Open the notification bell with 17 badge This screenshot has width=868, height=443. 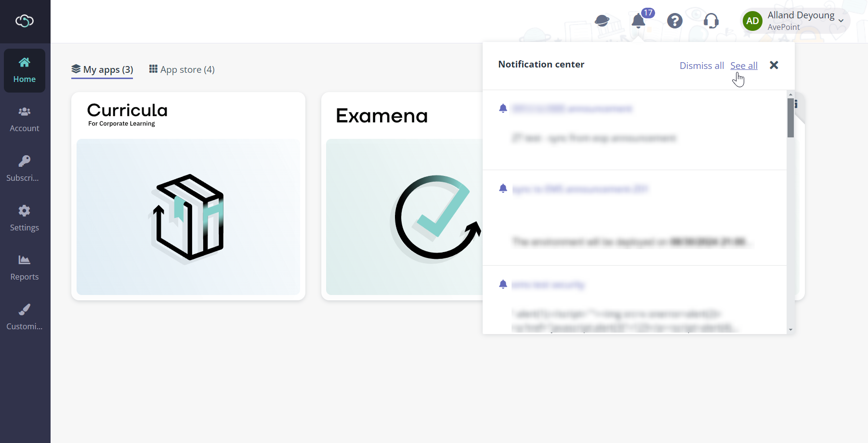[x=639, y=21]
